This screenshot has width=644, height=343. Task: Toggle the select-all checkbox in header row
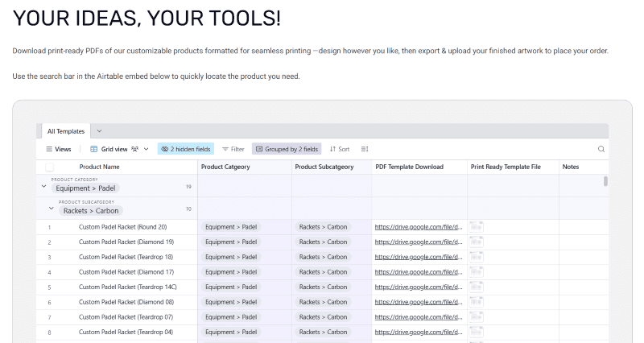pos(49,167)
